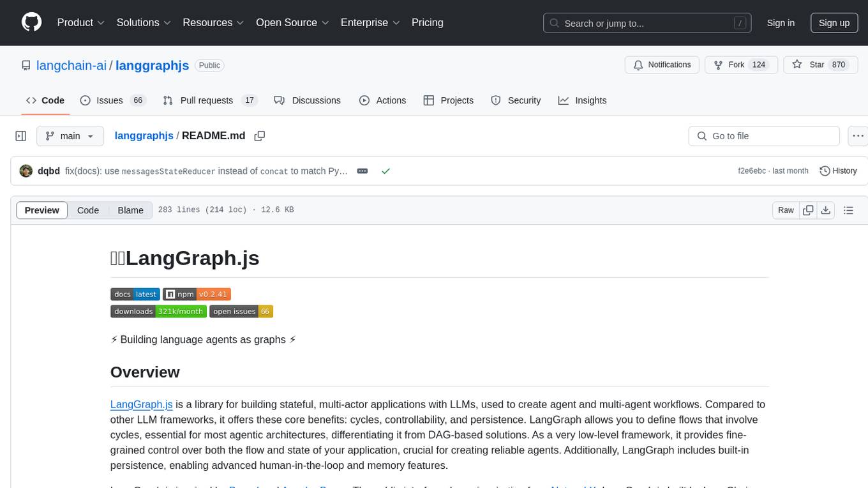
Task: Open the dqbd author link
Action: click(49, 171)
